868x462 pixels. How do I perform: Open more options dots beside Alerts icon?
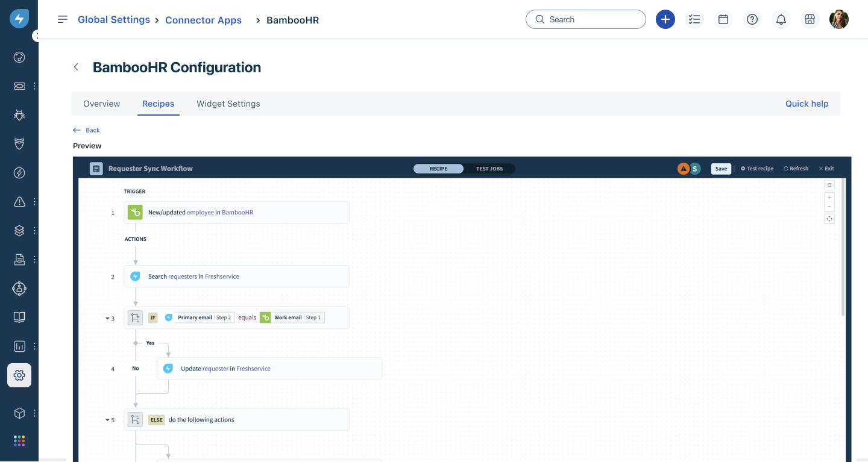[34, 202]
